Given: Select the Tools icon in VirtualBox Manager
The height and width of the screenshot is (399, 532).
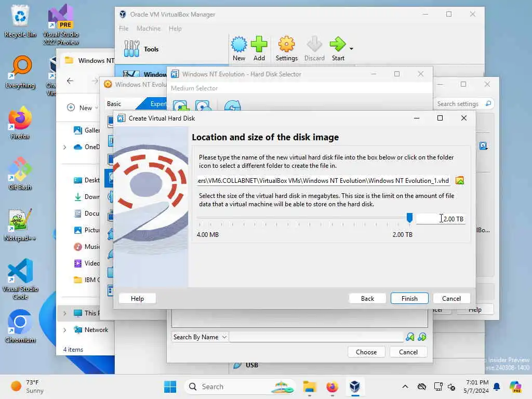Looking at the screenshot, I should [x=131, y=49].
